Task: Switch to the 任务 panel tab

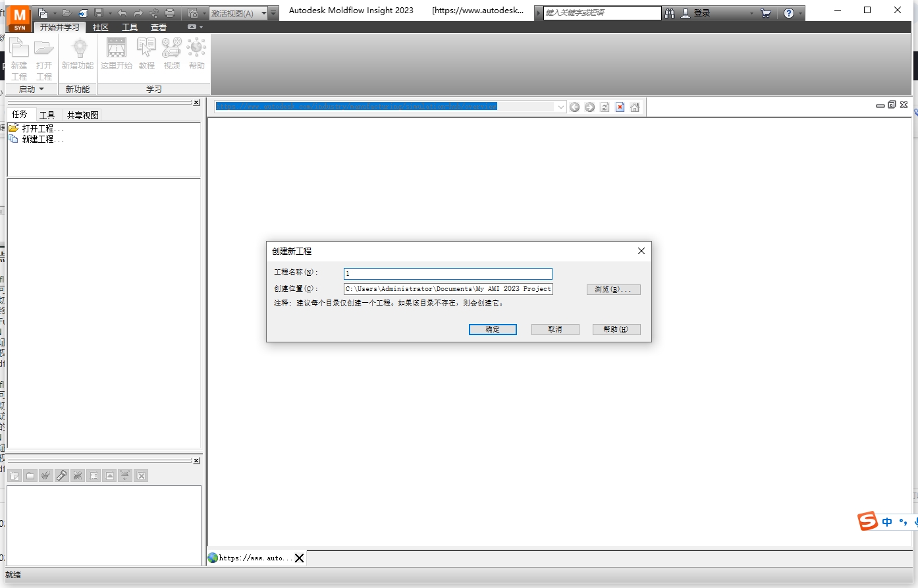Action: [20, 115]
